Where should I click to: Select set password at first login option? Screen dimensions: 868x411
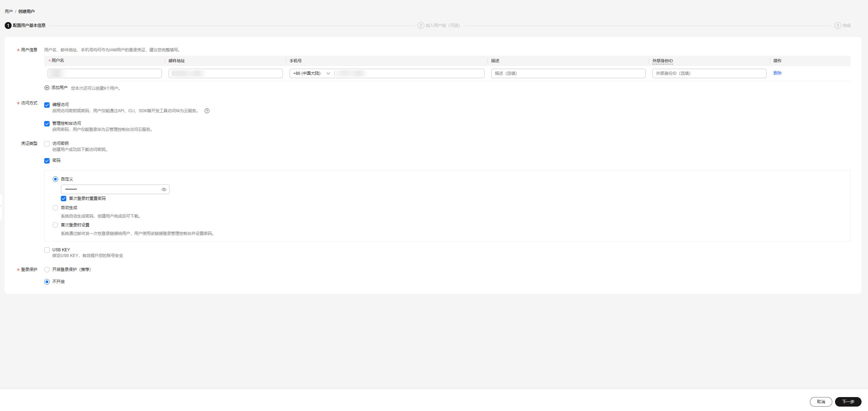[x=55, y=225]
